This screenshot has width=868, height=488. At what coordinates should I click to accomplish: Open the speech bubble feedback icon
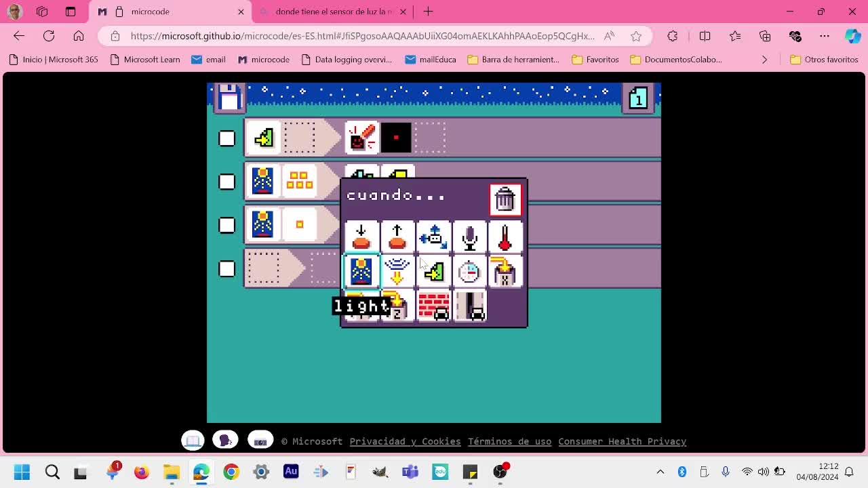(225, 441)
